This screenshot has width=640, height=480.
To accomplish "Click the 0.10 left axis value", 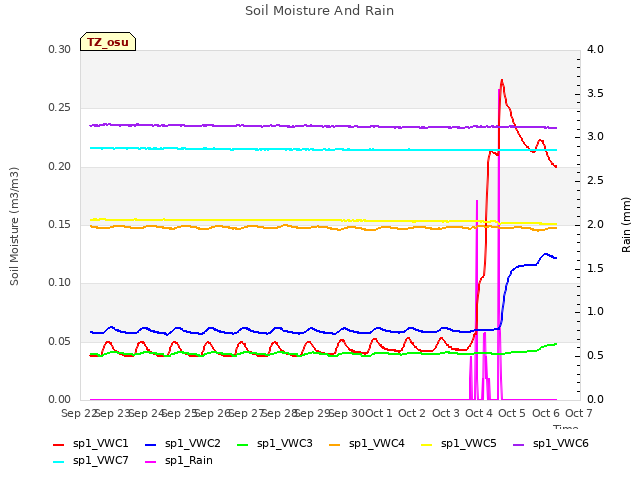I will point(60,283).
